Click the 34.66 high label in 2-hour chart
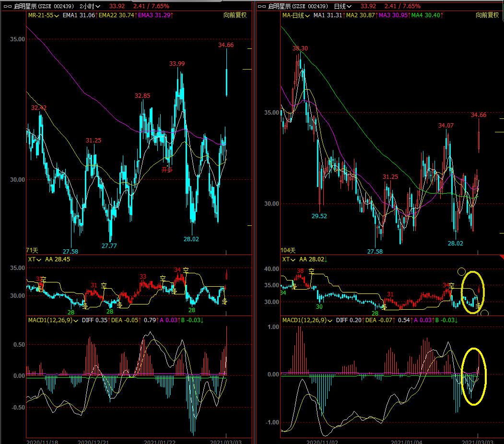 [x=226, y=45]
